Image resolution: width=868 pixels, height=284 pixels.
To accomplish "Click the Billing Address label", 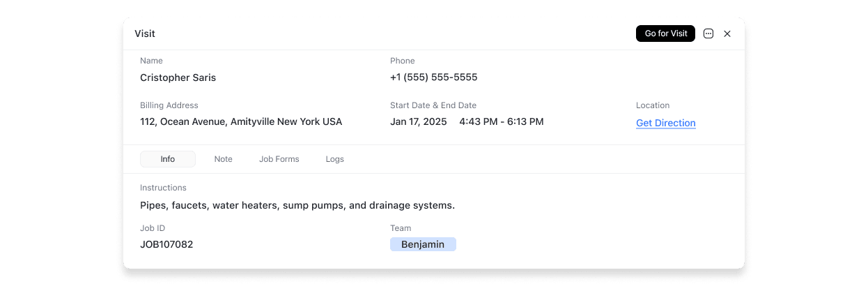I will pyautogui.click(x=169, y=105).
